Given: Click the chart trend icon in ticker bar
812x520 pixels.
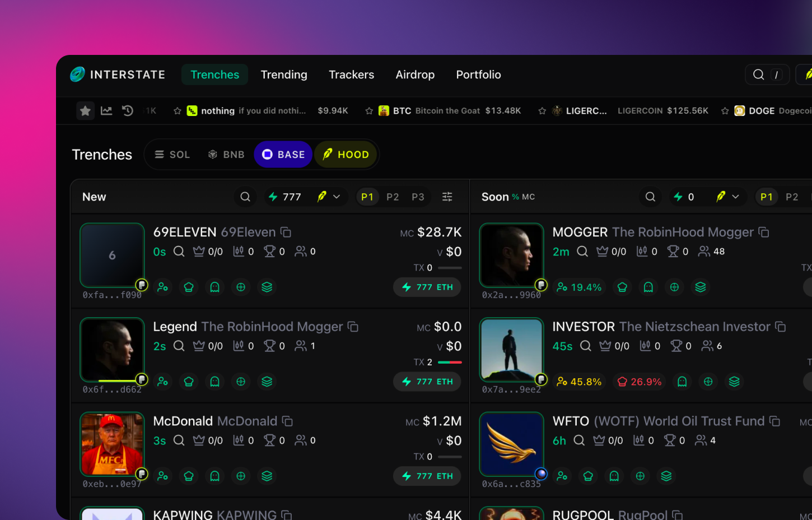Looking at the screenshot, I should 106,111.
